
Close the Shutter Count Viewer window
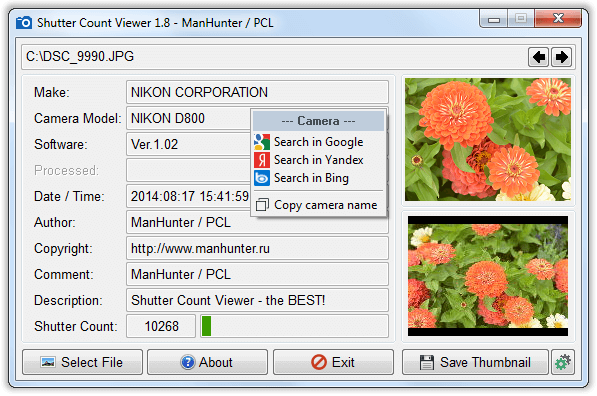tap(558, 18)
